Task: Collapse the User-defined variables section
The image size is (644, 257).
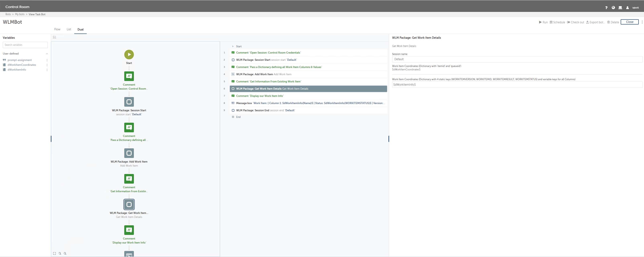Action: (47, 54)
